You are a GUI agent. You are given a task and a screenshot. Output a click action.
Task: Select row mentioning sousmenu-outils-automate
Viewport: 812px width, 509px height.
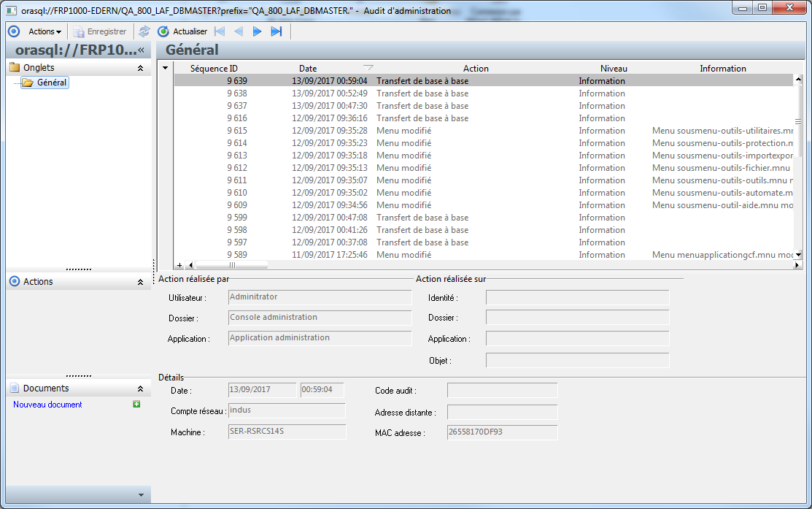point(484,193)
